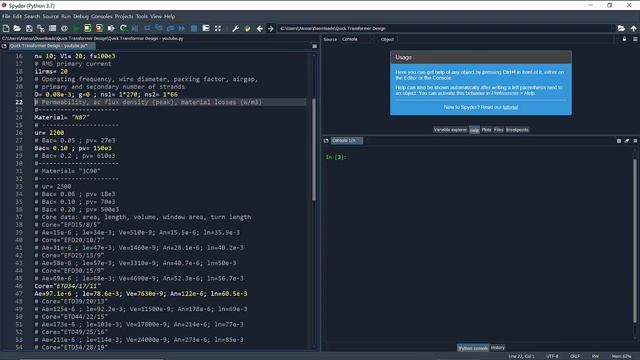Open a file using the folder icon
This screenshot has height=360, width=640.
17,28
